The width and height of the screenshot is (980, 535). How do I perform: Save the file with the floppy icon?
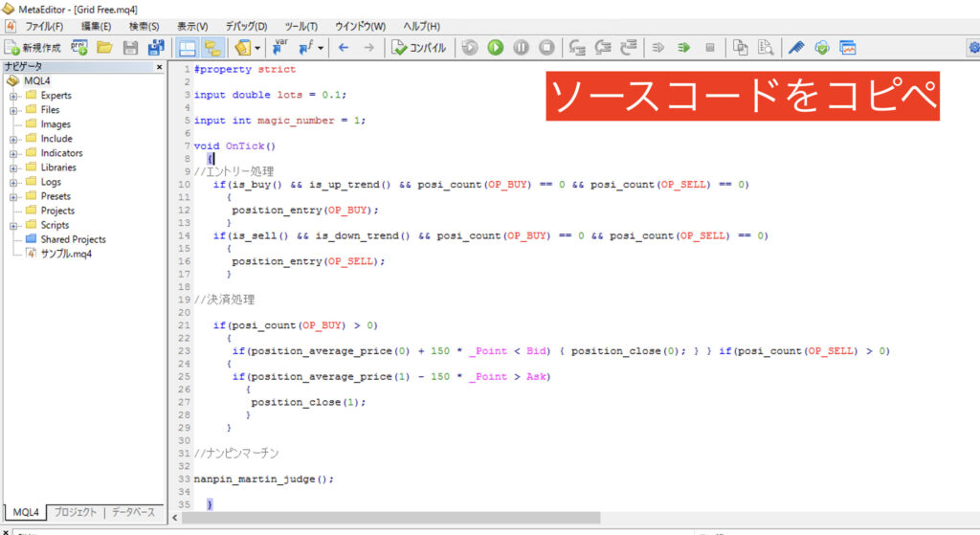pyautogui.click(x=130, y=48)
